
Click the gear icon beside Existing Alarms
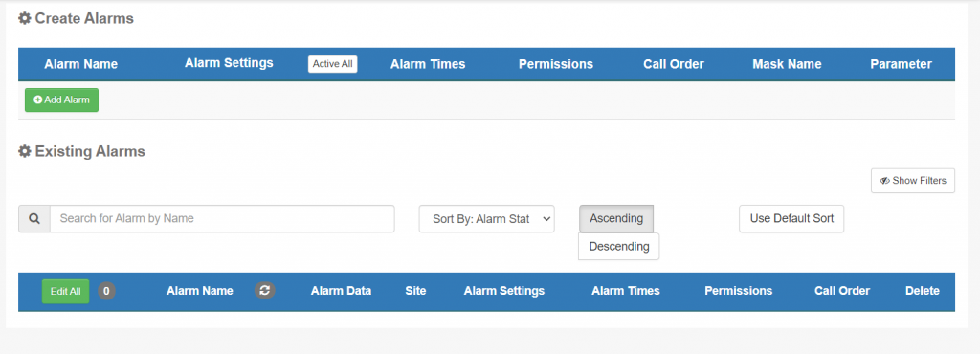(24, 151)
